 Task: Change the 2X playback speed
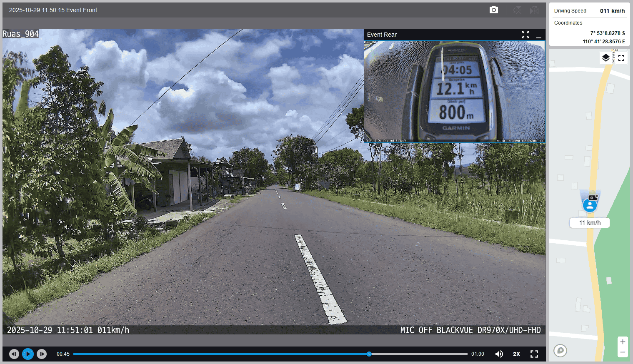(516, 354)
